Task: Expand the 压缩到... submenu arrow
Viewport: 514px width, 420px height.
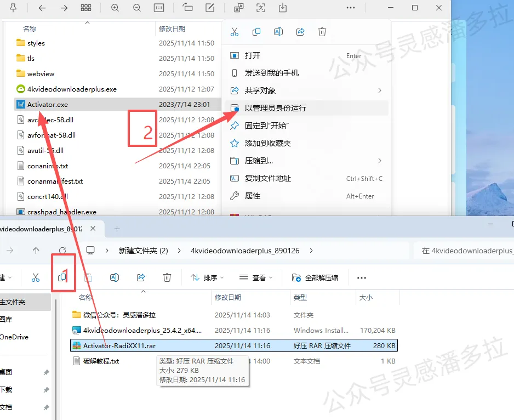Action: [380, 161]
